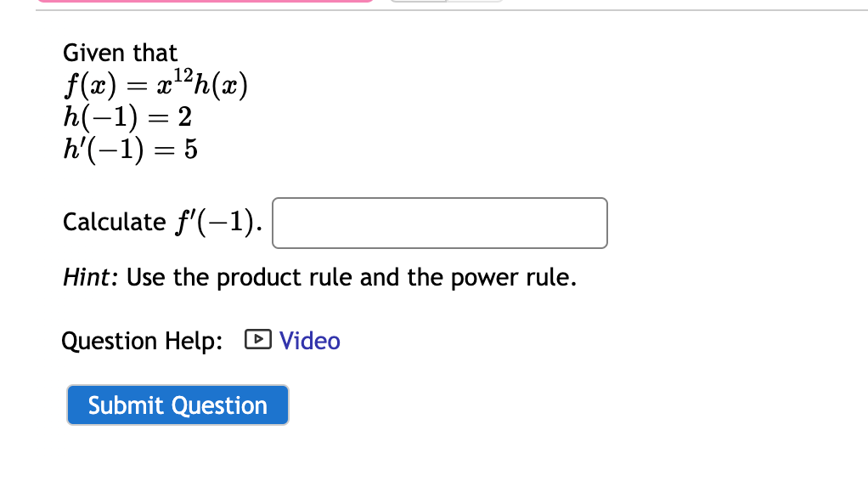The width and height of the screenshot is (868, 498).
Task: Follow the blue Video hyperlink
Action: (310, 341)
